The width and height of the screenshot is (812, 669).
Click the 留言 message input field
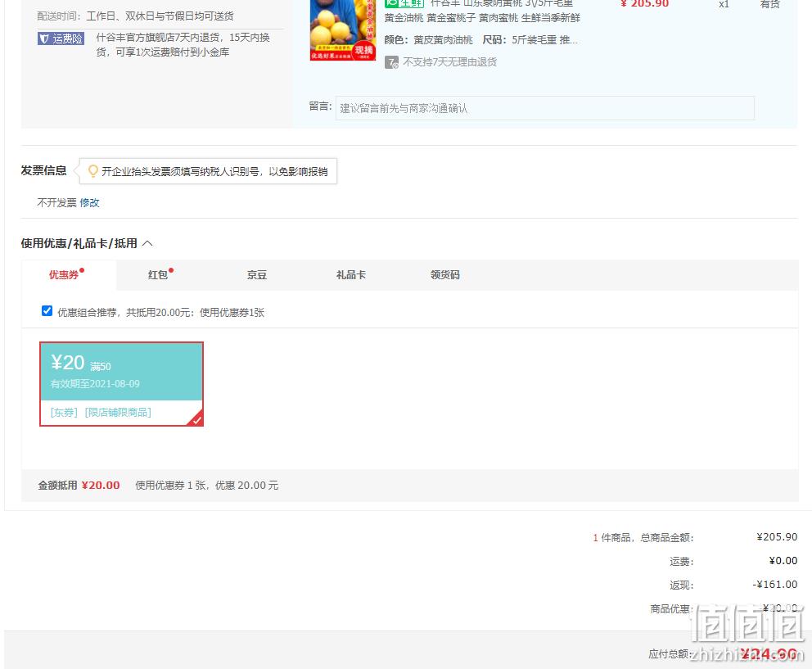pos(545,108)
